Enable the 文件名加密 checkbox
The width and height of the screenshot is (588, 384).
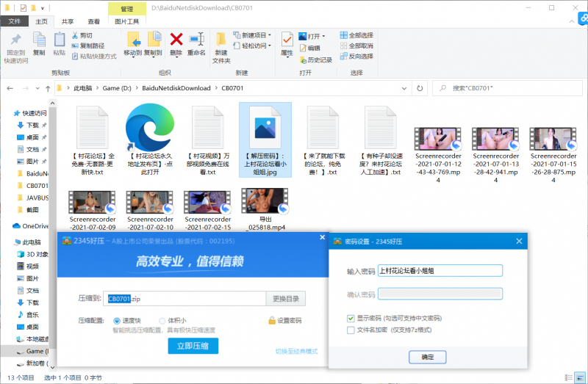[351, 330]
